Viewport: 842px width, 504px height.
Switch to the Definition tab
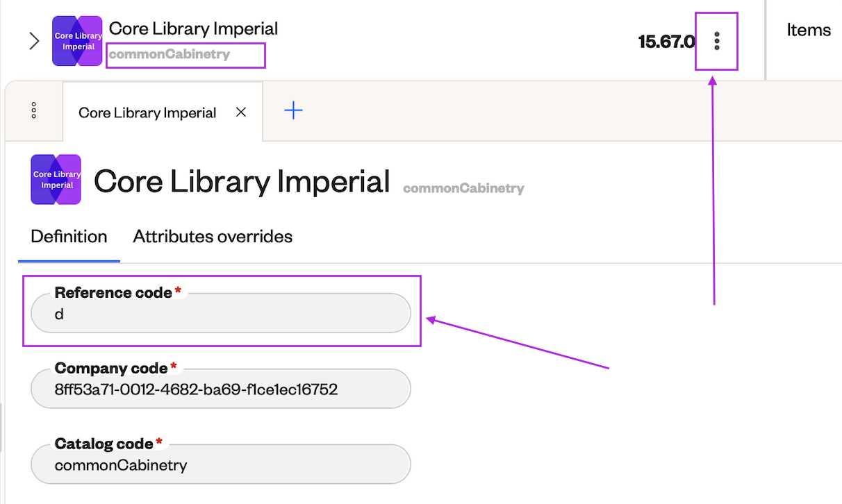[x=69, y=236]
